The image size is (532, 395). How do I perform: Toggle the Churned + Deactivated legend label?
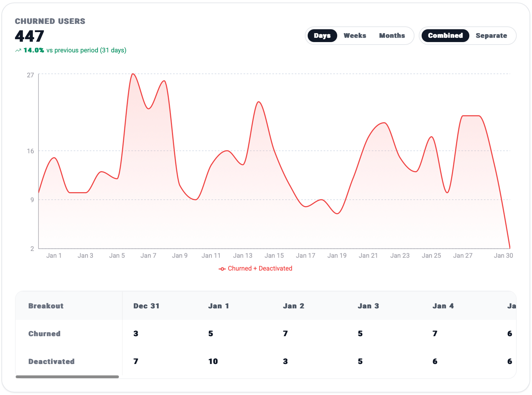[260, 268]
